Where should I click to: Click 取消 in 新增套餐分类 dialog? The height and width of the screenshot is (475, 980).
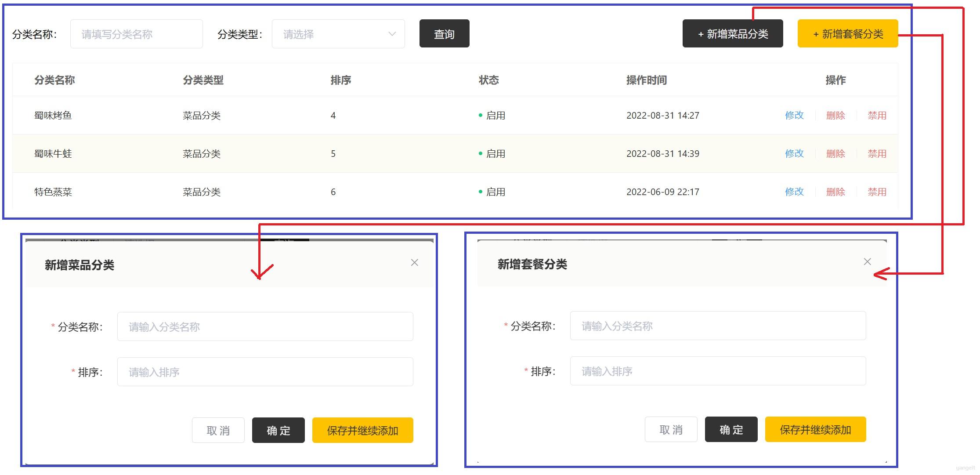pos(671,429)
